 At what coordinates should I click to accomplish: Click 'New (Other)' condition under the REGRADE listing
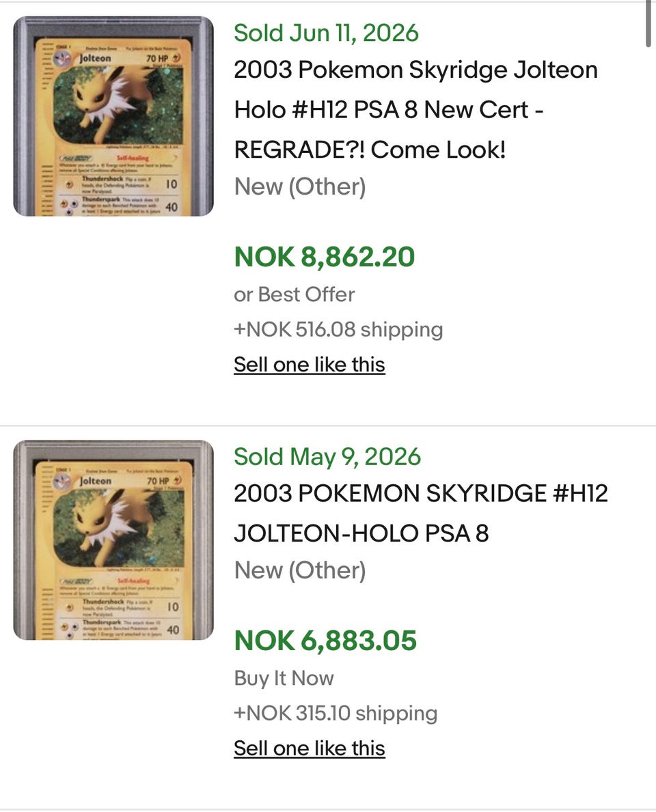pos(300,186)
